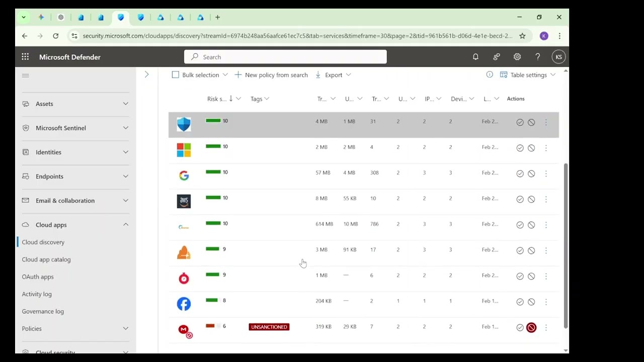Open the Tags column filter
This screenshot has width=644, height=362.
point(267,99)
